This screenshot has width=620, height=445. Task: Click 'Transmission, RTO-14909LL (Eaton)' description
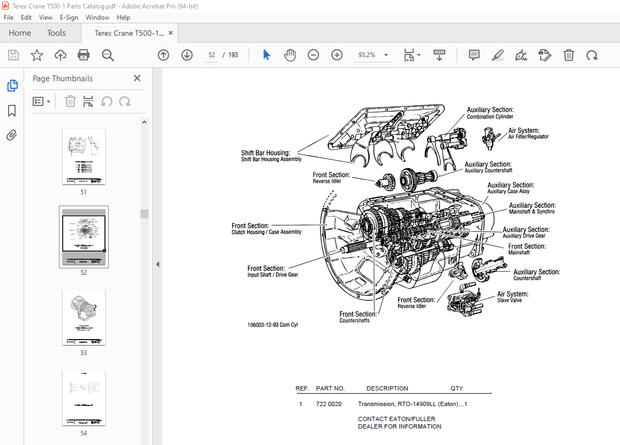(x=408, y=404)
